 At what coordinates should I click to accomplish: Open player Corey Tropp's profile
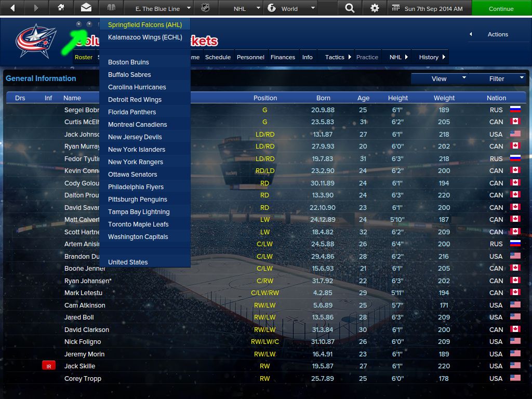coord(83,379)
